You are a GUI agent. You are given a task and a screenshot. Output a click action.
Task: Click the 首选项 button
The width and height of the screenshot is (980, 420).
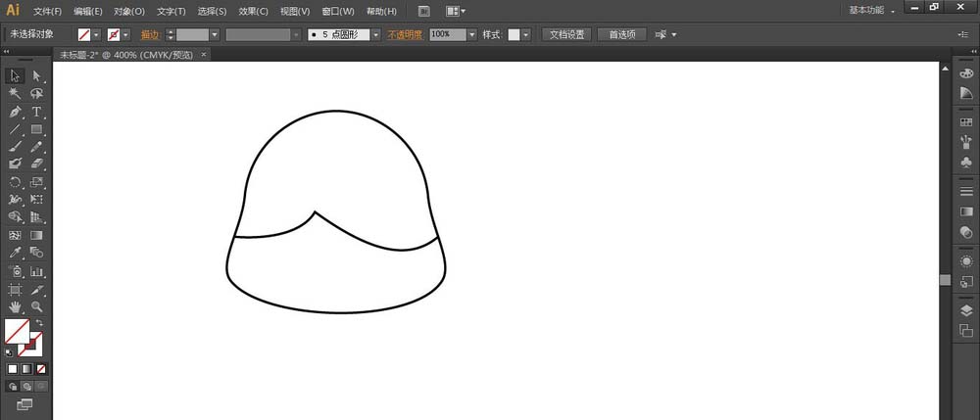(x=621, y=34)
